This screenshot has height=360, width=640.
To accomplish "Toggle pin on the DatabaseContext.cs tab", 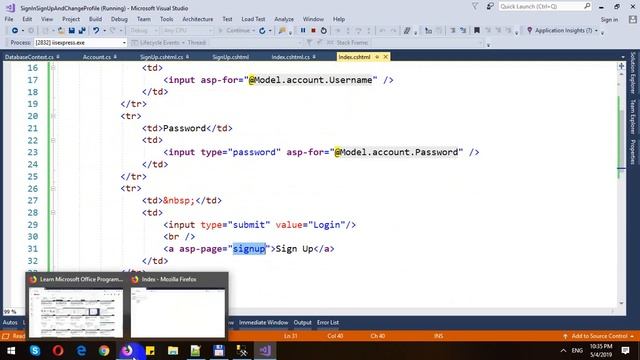I will (x=58, y=57).
